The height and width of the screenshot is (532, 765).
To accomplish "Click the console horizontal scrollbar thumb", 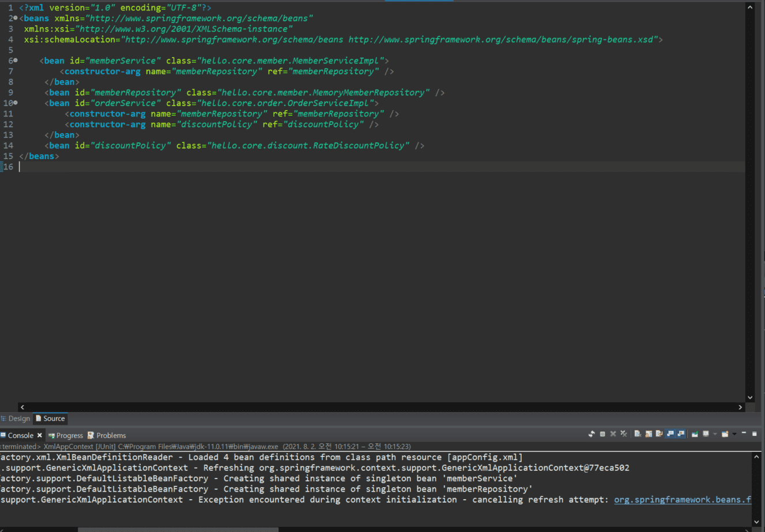I will pyautogui.click(x=178, y=529).
